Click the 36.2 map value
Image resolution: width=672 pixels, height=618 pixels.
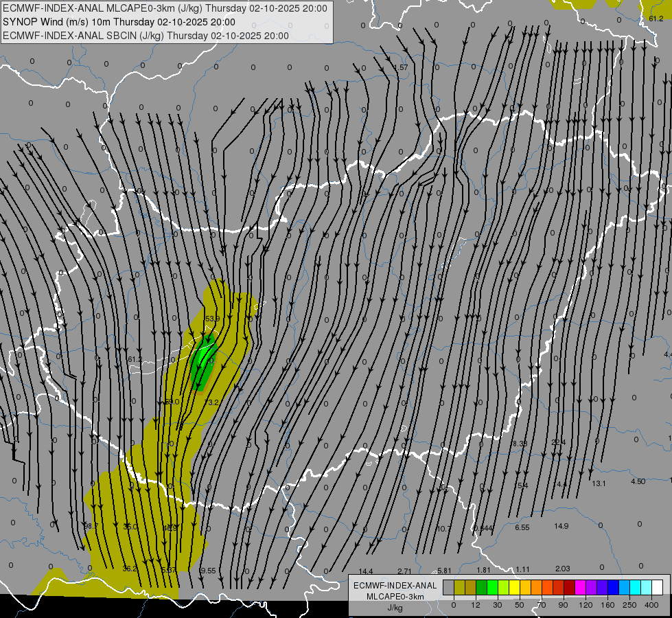coord(130,569)
